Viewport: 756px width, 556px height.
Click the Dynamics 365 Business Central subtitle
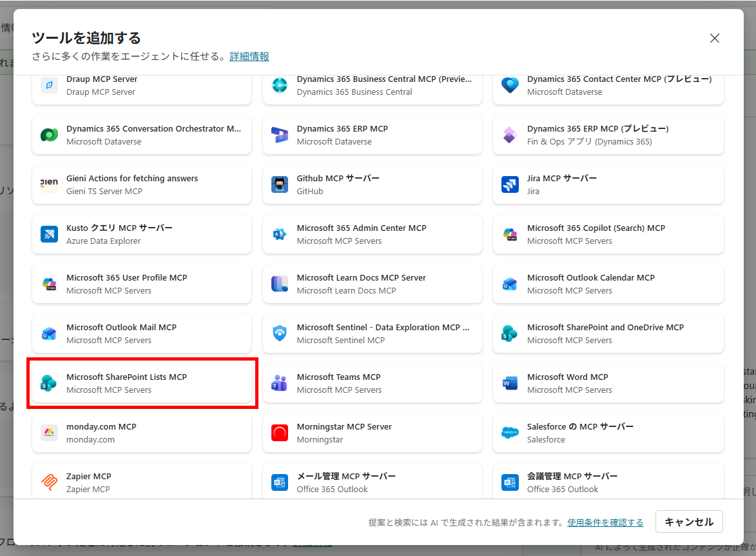click(x=354, y=92)
